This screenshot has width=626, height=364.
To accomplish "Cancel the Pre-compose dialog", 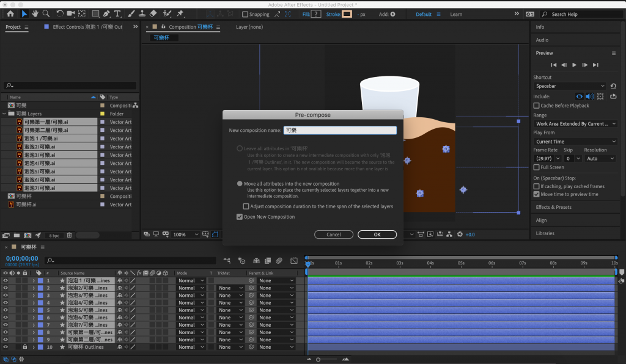I will pos(334,235).
